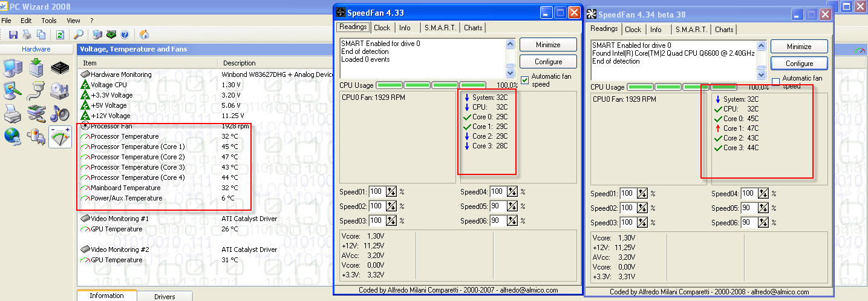The width and height of the screenshot is (868, 301).
Task: Click the green Refresh icon in PC Wizard toolbar
Action: coord(60,35)
